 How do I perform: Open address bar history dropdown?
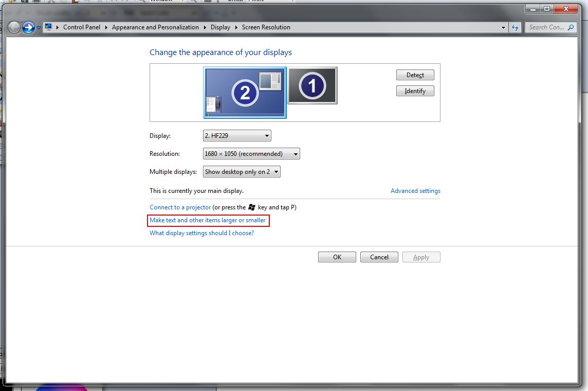(x=503, y=27)
